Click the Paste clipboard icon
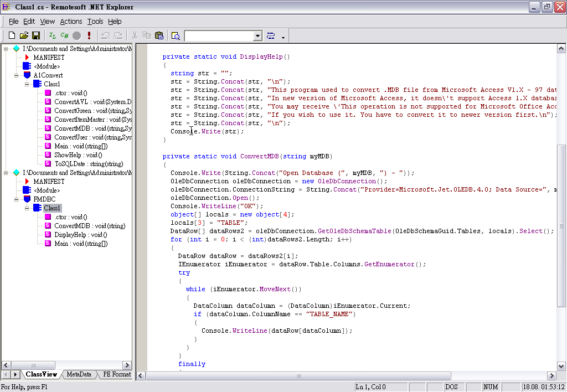 coord(159,35)
